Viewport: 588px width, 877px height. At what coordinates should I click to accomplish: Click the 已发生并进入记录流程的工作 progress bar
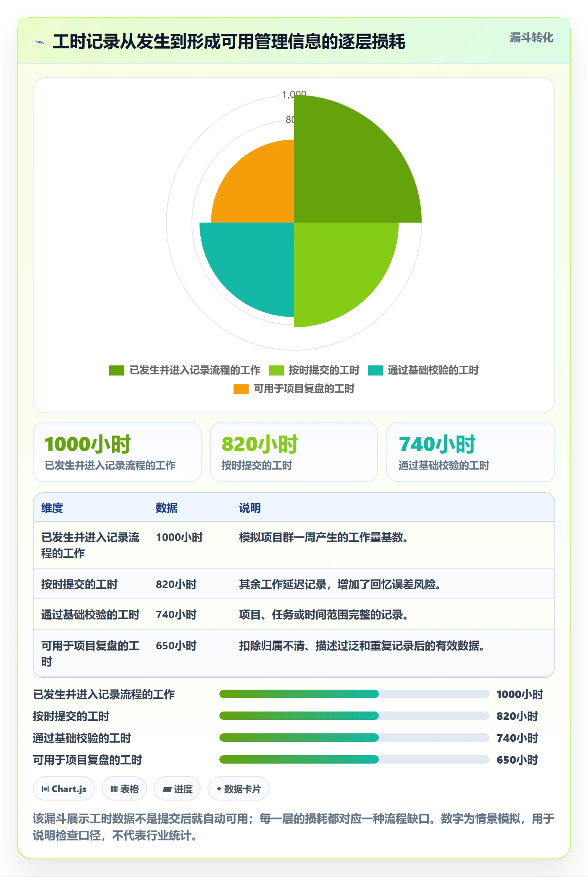tap(354, 694)
